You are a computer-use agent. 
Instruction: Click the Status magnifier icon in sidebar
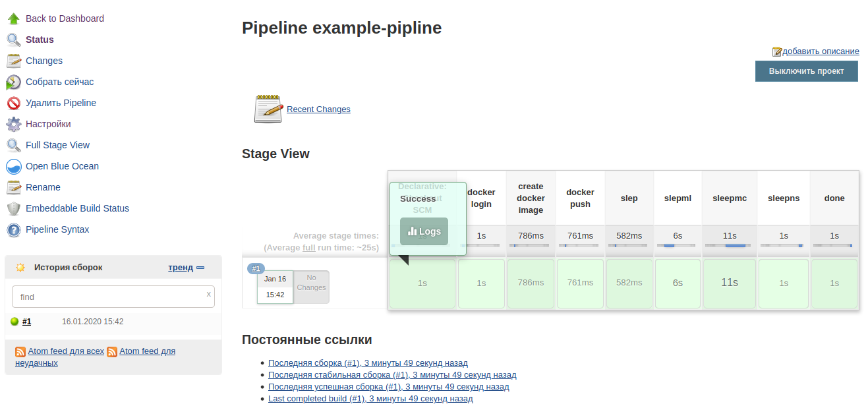pos(13,40)
